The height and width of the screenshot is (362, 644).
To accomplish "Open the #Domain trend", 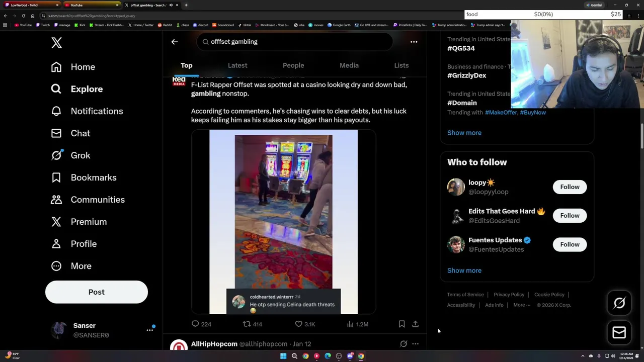I will pos(462,103).
